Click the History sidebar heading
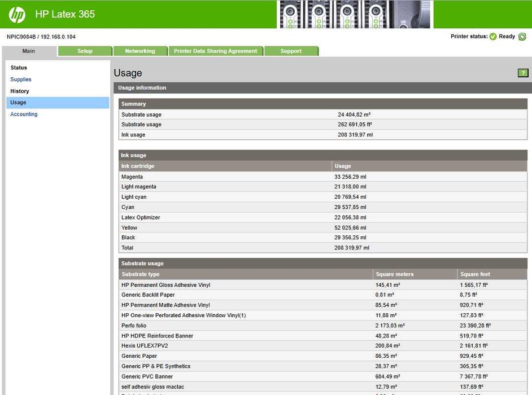This screenshot has width=532, height=395. [x=20, y=91]
